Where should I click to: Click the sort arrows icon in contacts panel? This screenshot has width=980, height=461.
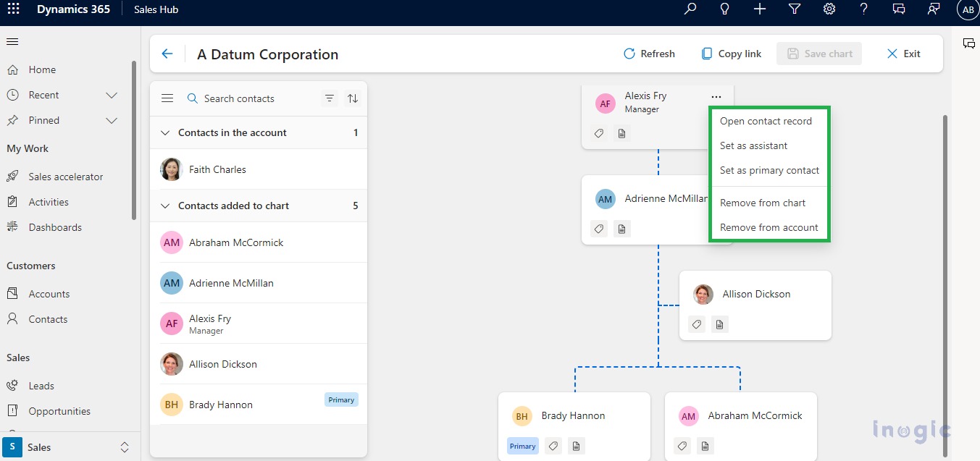coord(353,98)
